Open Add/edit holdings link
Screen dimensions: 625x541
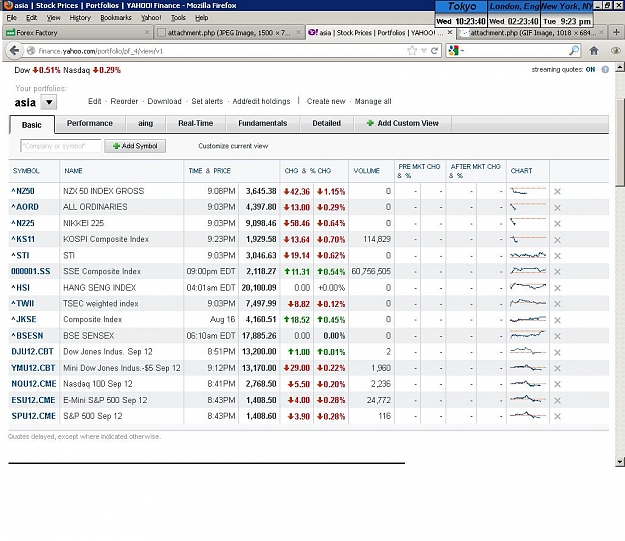(x=261, y=101)
